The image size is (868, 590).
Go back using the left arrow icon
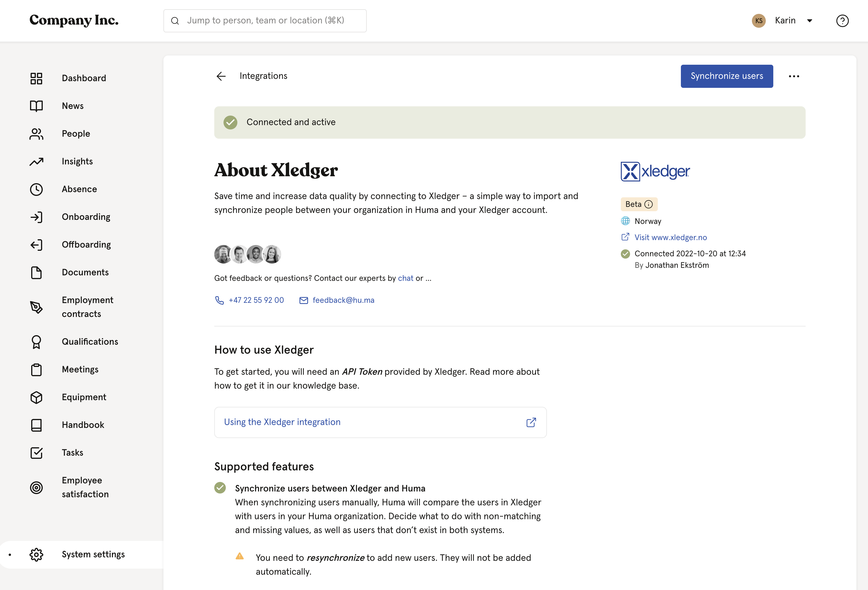[x=221, y=76]
